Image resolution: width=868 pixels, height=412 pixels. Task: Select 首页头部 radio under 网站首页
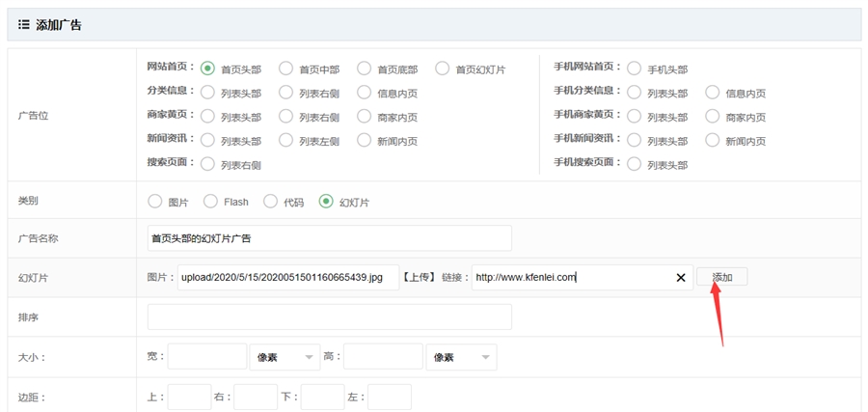pyautogui.click(x=207, y=69)
